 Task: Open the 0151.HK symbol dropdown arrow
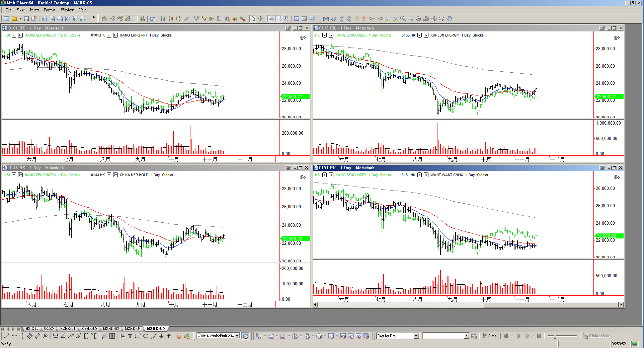(x=419, y=175)
